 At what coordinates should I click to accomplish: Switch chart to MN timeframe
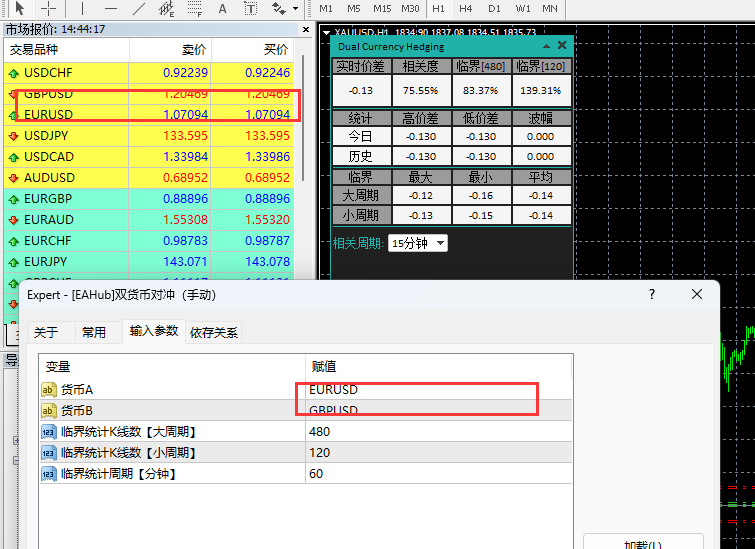[x=550, y=9]
